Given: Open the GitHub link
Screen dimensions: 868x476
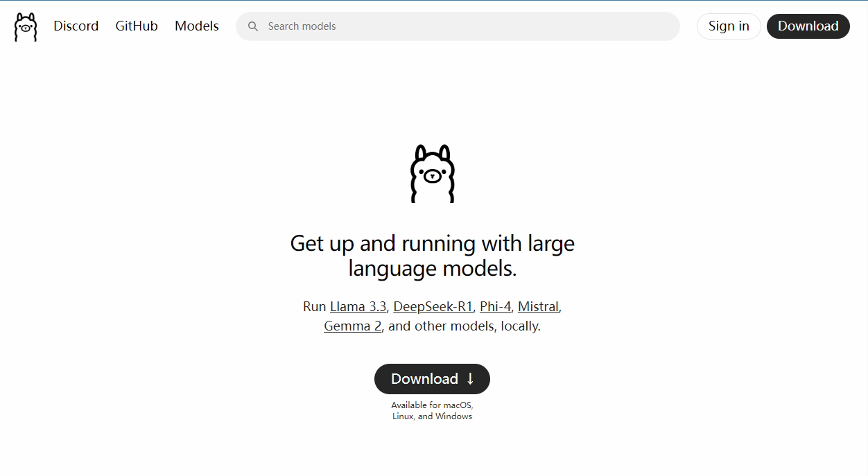Looking at the screenshot, I should tap(137, 26).
